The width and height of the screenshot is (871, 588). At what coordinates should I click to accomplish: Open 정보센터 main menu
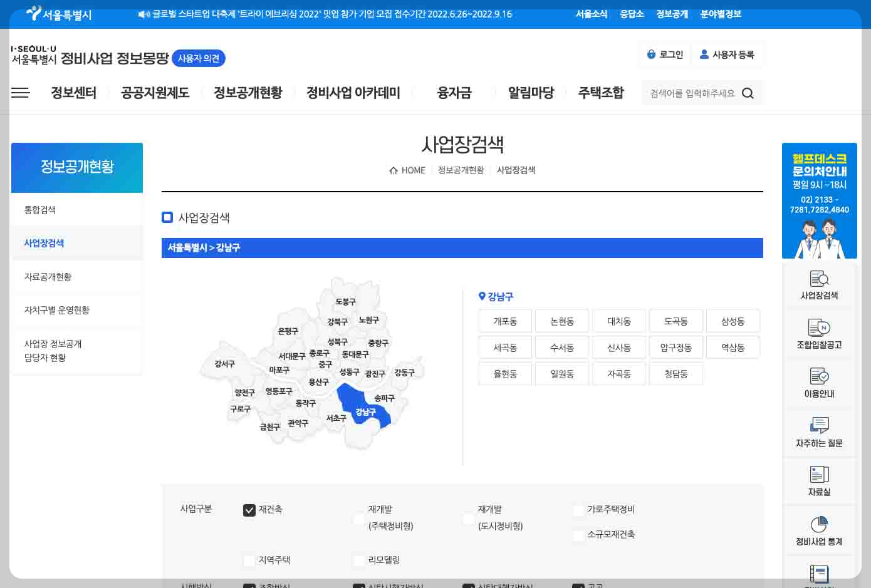click(x=73, y=93)
